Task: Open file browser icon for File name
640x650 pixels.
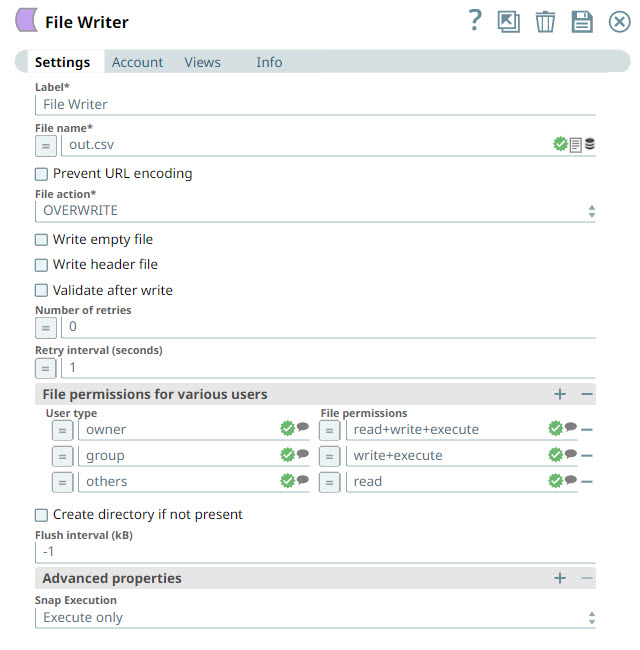Action: (576, 145)
